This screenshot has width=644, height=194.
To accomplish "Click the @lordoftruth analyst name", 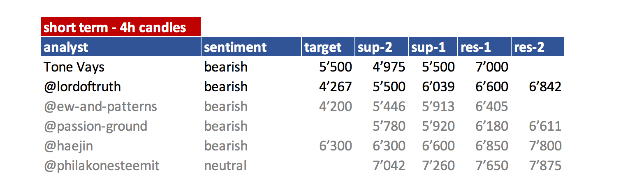I will pyautogui.click(x=82, y=86).
